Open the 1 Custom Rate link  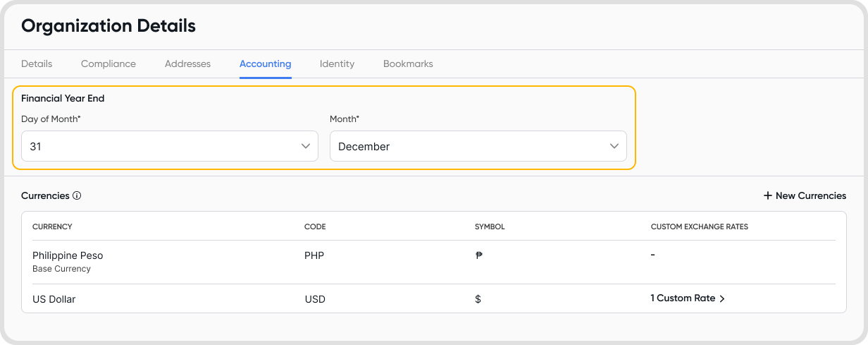[683, 298]
